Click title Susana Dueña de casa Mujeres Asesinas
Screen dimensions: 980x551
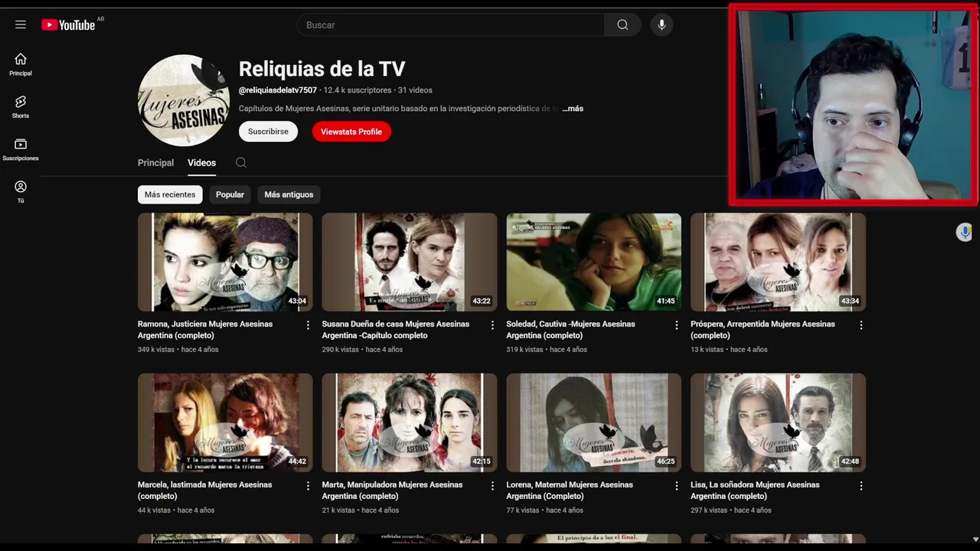[396, 330]
